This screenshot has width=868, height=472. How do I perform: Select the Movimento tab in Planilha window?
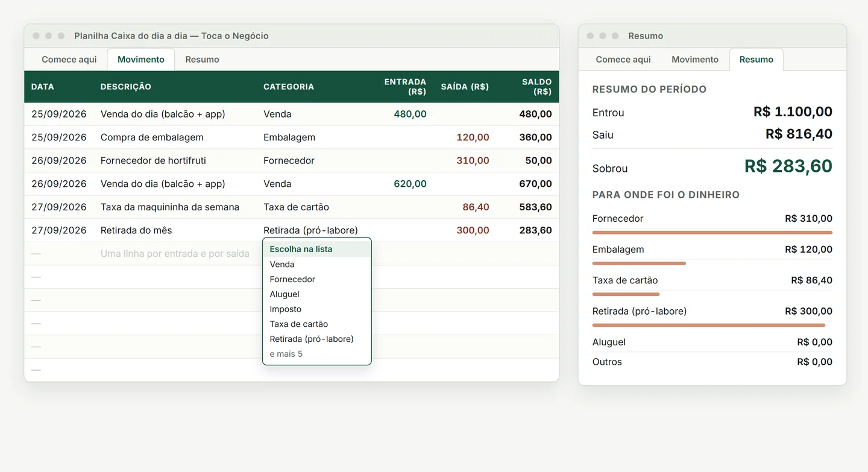(x=141, y=59)
